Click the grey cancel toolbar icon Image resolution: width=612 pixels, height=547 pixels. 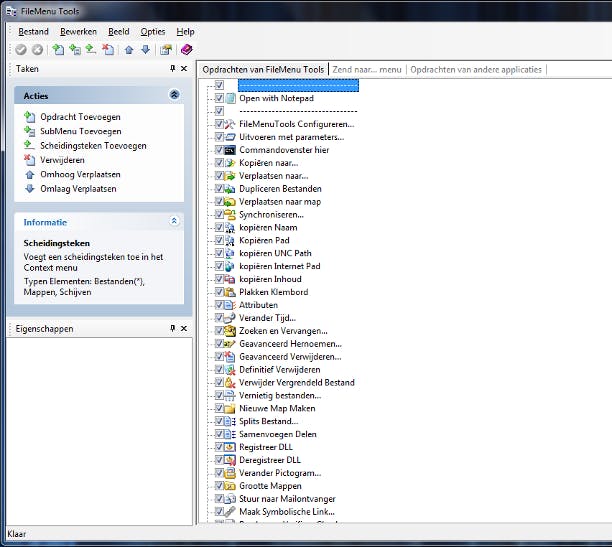pyautogui.click(x=37, y=50)
